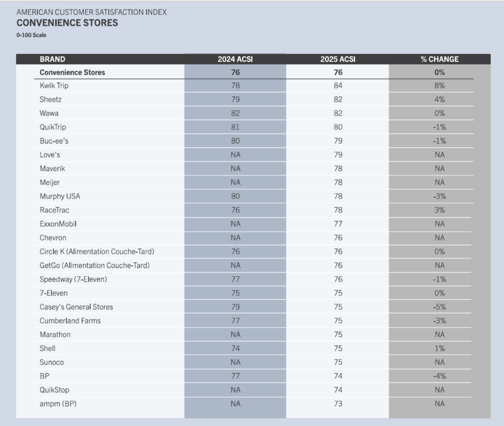Select the 2025 ACSI column header
The width and height of the screenshot is (504, 426).
(338, 59)
